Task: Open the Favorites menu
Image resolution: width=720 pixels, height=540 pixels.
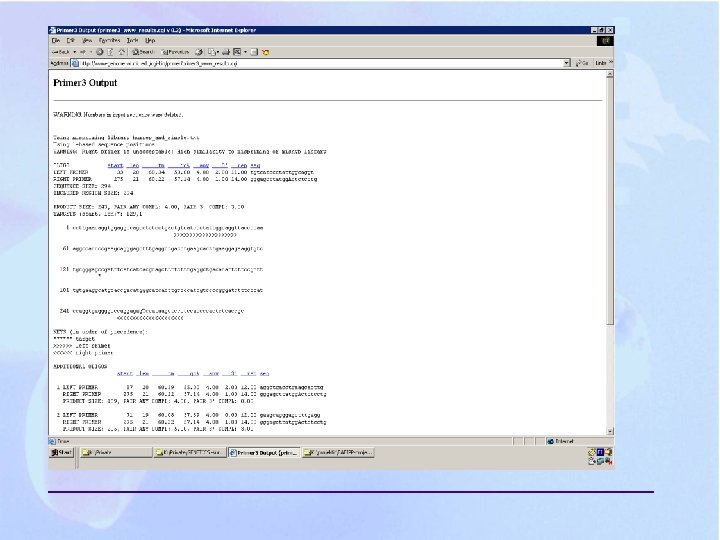Action: point(109,40)
